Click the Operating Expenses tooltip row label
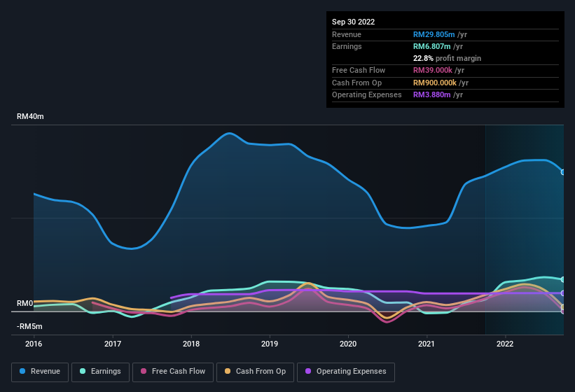The width and height of the screenshot is (575, 392). point(367,94)
